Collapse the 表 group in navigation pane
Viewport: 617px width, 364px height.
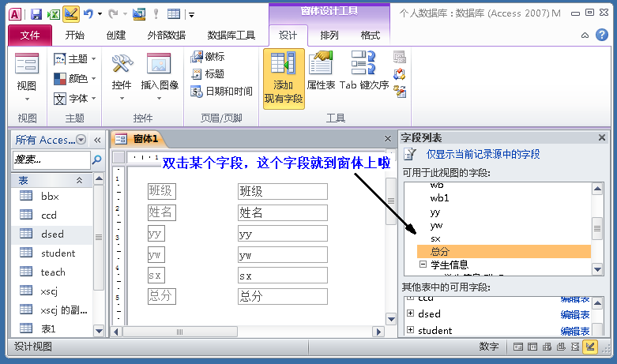[x=80, y=181]
